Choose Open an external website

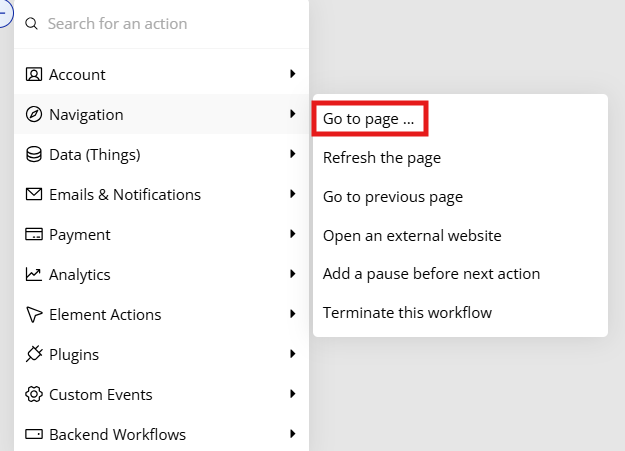coord(412,236)
